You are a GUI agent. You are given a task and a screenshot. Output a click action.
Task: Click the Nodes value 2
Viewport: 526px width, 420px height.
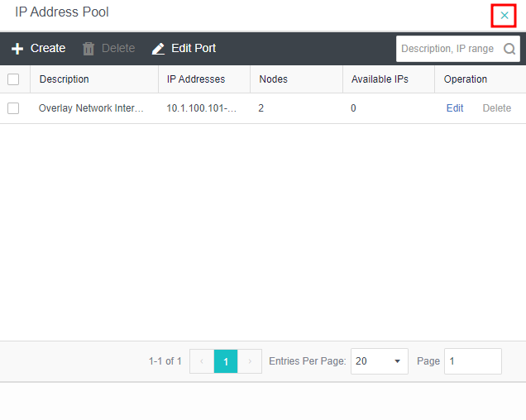point(261,108)
